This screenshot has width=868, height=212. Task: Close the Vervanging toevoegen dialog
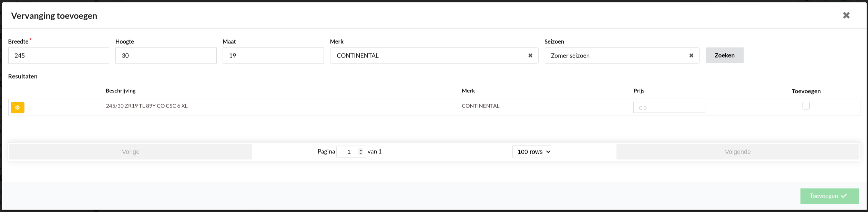846,15
